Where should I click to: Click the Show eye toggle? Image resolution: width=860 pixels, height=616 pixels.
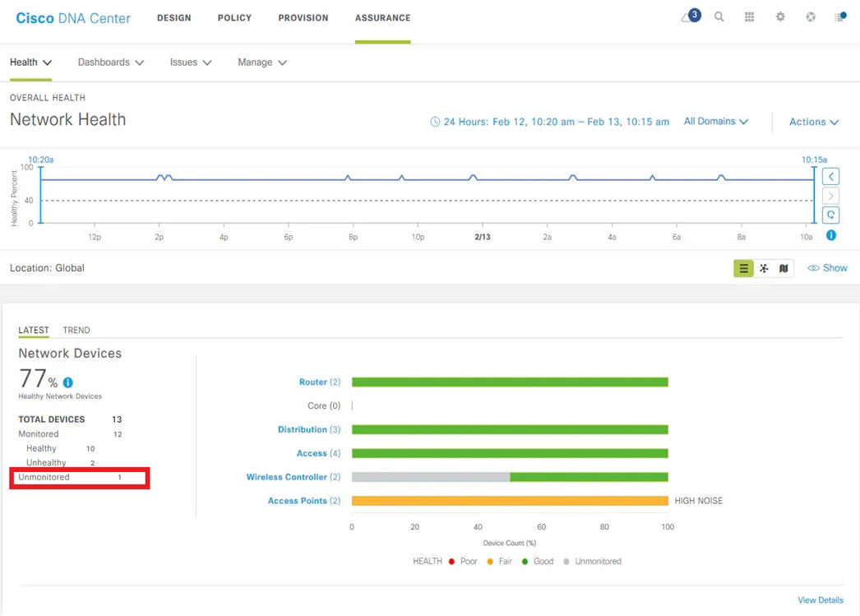[x=827, y=267]
